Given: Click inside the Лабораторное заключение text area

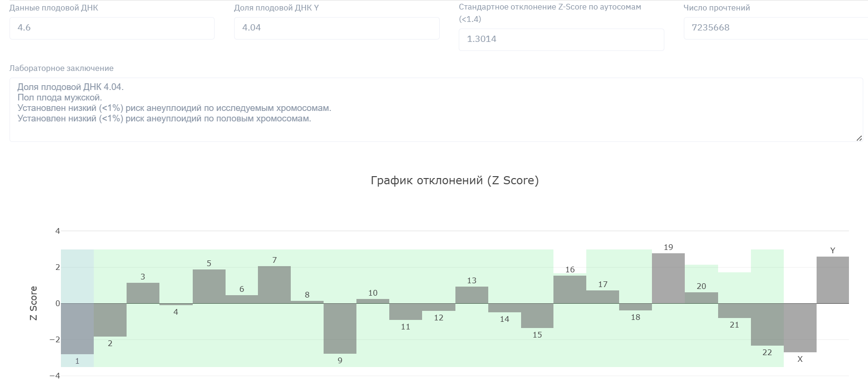Looking at the screenshot, I should [x=435, y=109].
